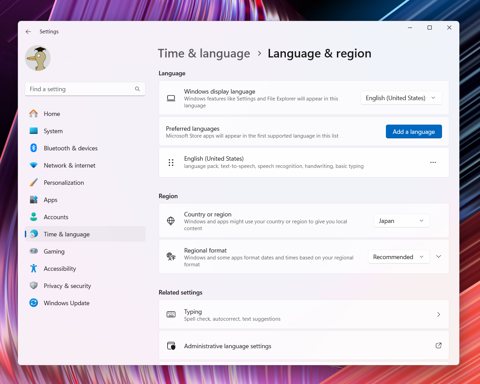Image resolution: width=480 pixels, height=384 pixels.
Task: Select Time & language in sidebar
Action: [85, 234]
